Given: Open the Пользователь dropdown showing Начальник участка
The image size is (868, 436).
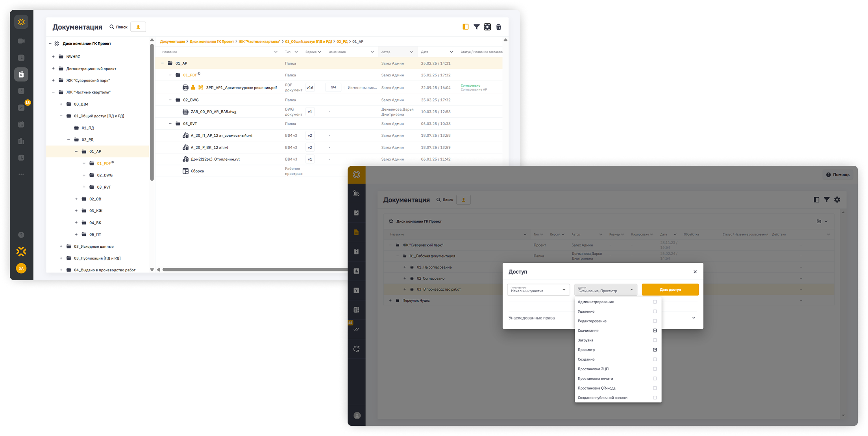Looking at the screenshot, I should click(538, 290).
